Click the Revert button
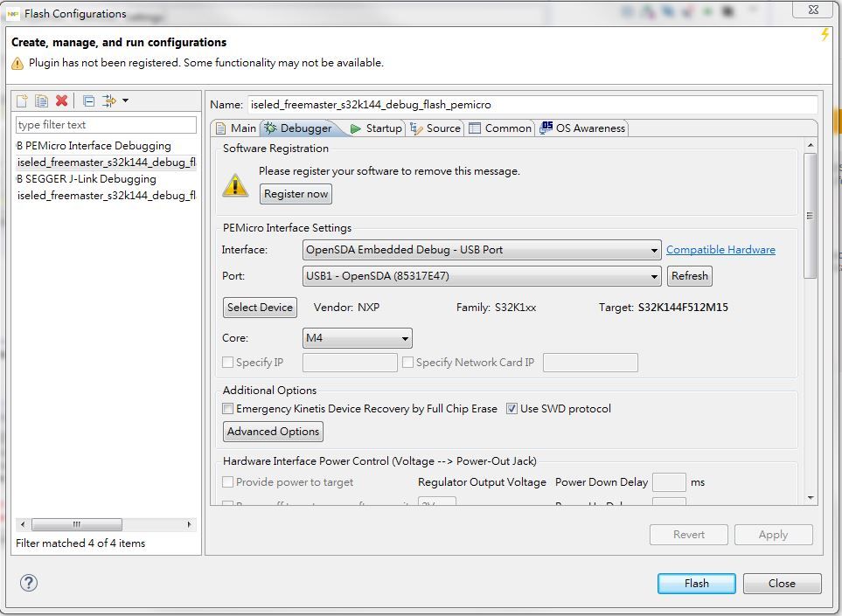 pos(689,535)
